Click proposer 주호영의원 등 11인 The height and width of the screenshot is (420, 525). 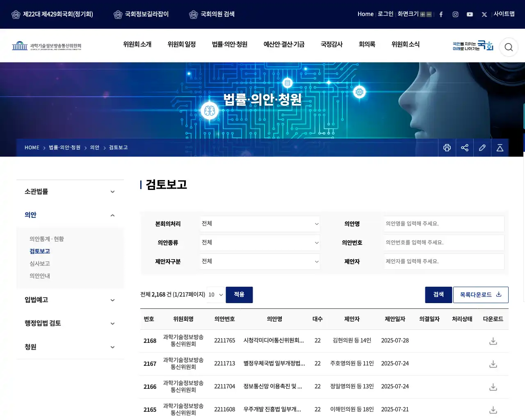click(352, 364)
